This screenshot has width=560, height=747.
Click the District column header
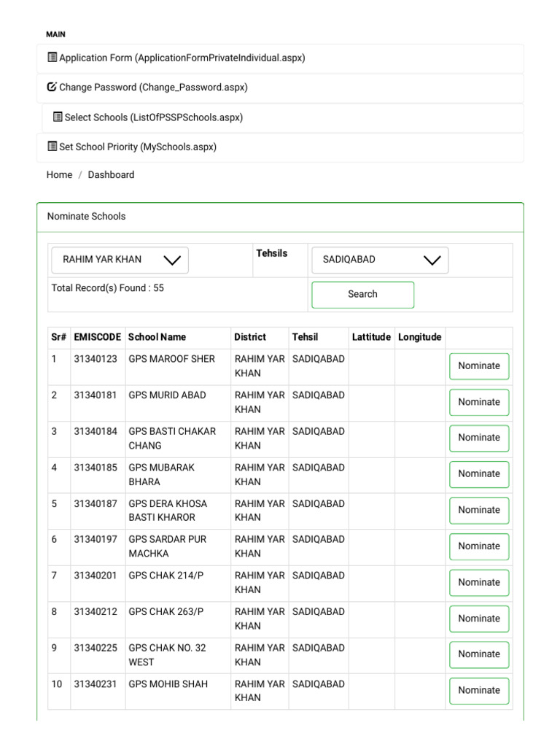250,337
